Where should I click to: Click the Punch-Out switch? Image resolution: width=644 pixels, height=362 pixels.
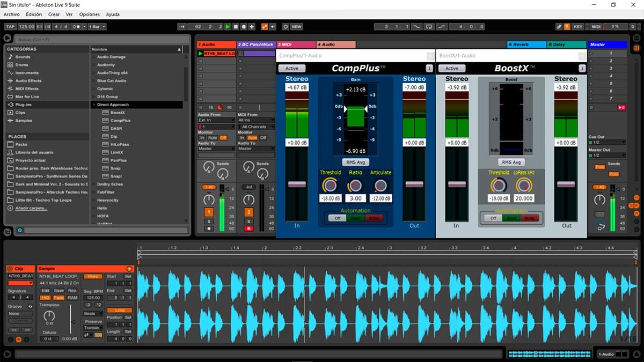441,26
